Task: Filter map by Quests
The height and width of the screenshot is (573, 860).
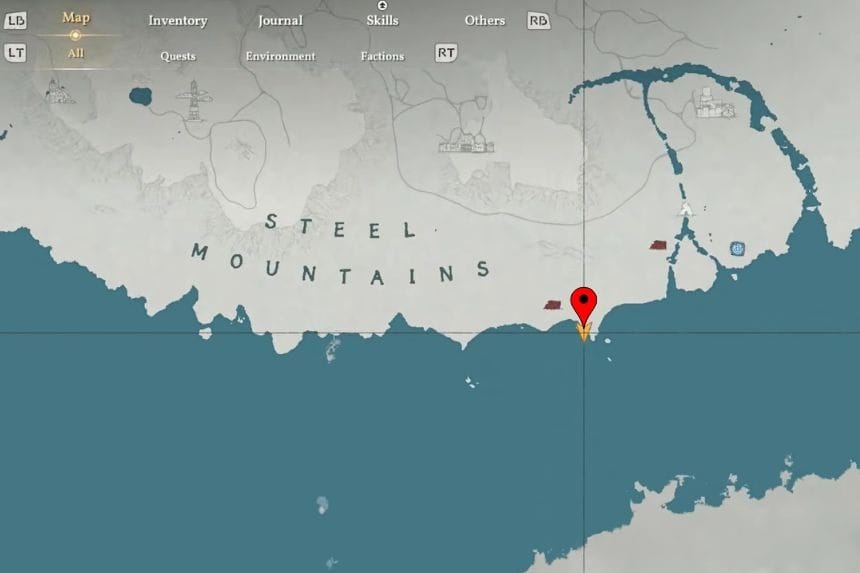Action: [178, 56]
